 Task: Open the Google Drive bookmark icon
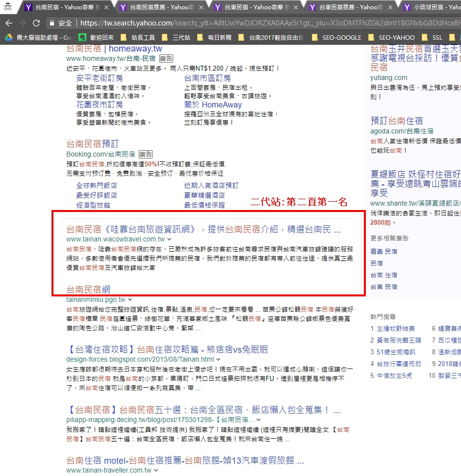coord(9,37)
